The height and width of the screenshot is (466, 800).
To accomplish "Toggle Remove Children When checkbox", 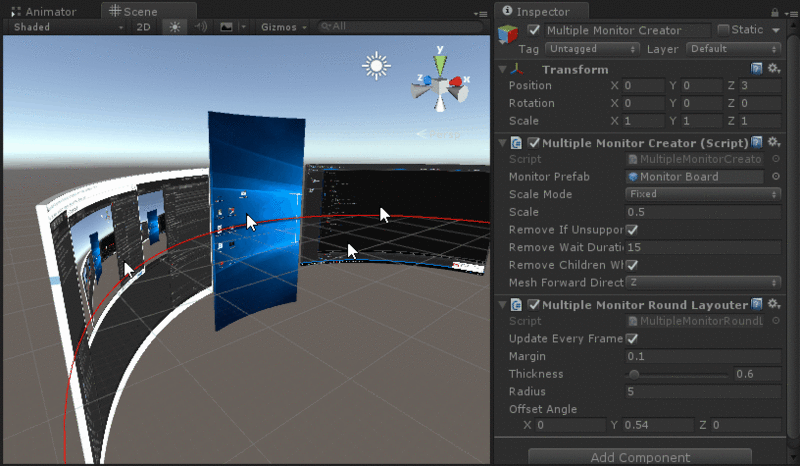I will point(632,265).
